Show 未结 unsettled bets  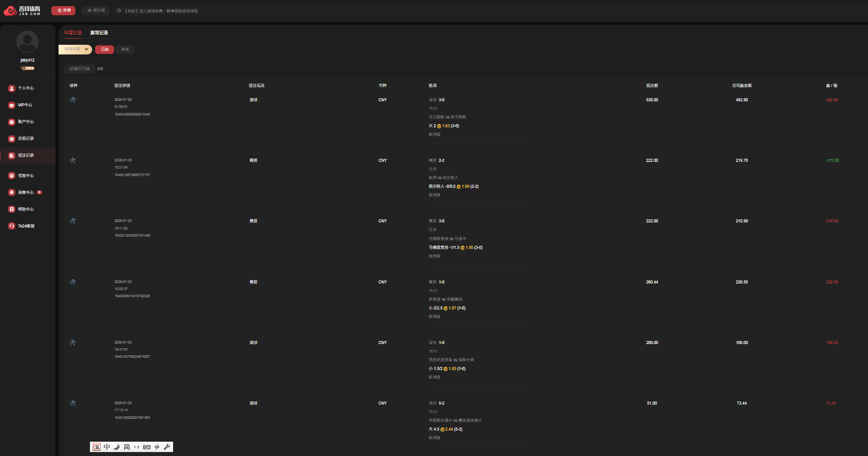click(125, 49)
